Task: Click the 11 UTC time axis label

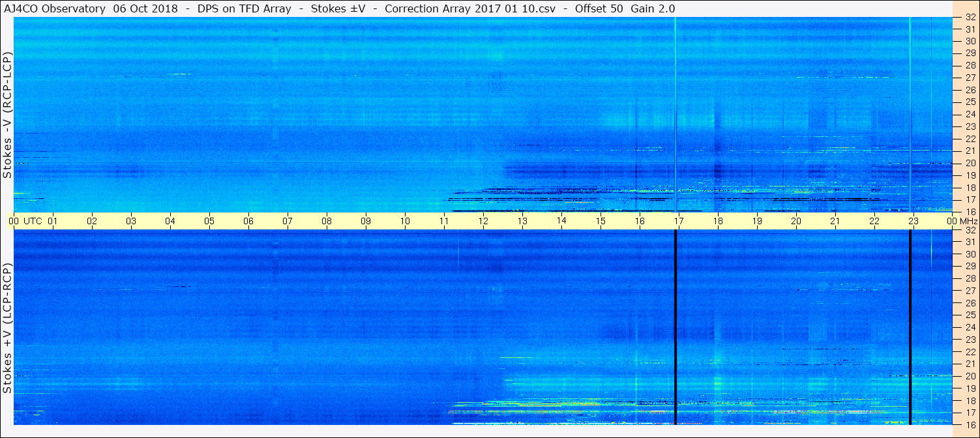Action: [x=444, y=221]
